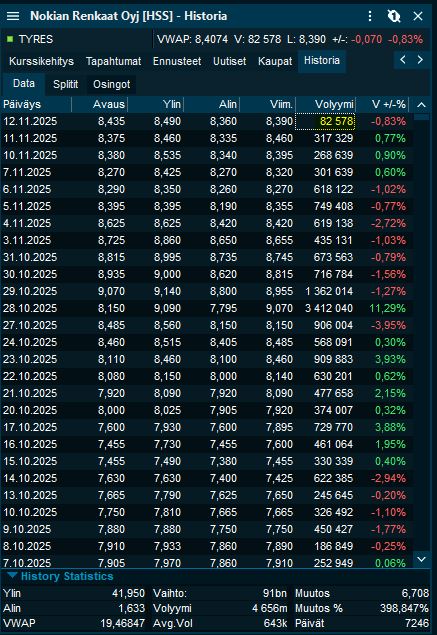Select the 13.10.2025 date row

207,496
